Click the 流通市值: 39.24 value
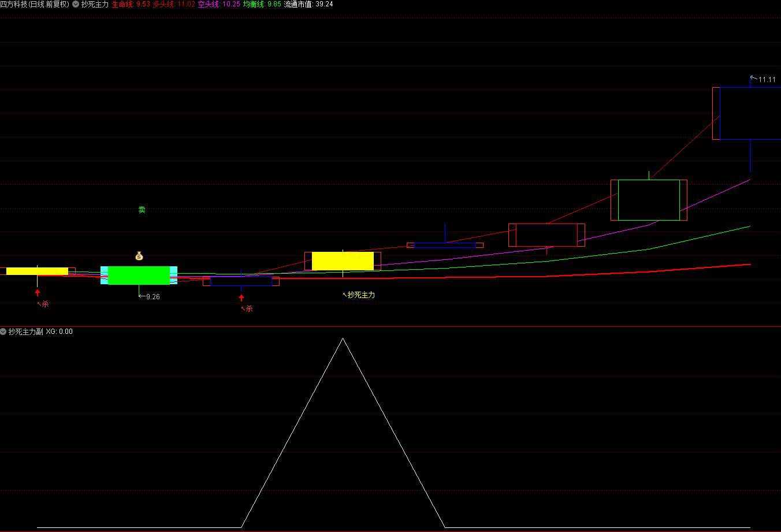 pos(308,4)
